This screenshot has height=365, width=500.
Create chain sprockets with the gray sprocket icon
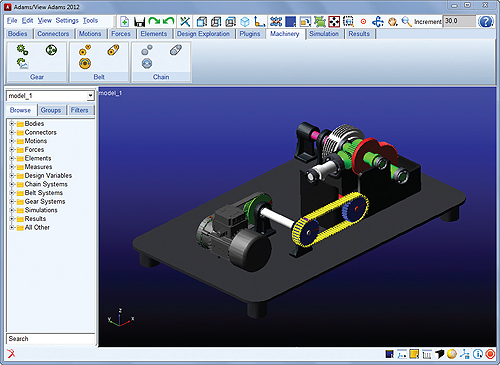tap(147, 50)
